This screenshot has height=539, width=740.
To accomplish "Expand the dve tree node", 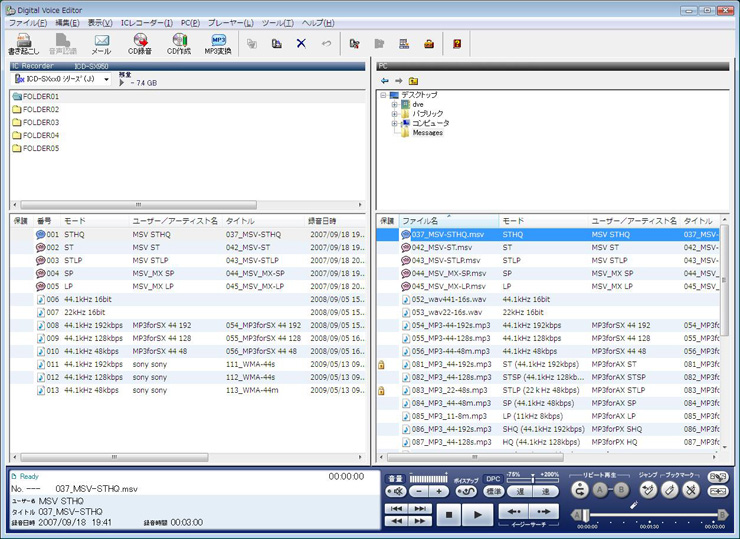I will pos(395,104).
